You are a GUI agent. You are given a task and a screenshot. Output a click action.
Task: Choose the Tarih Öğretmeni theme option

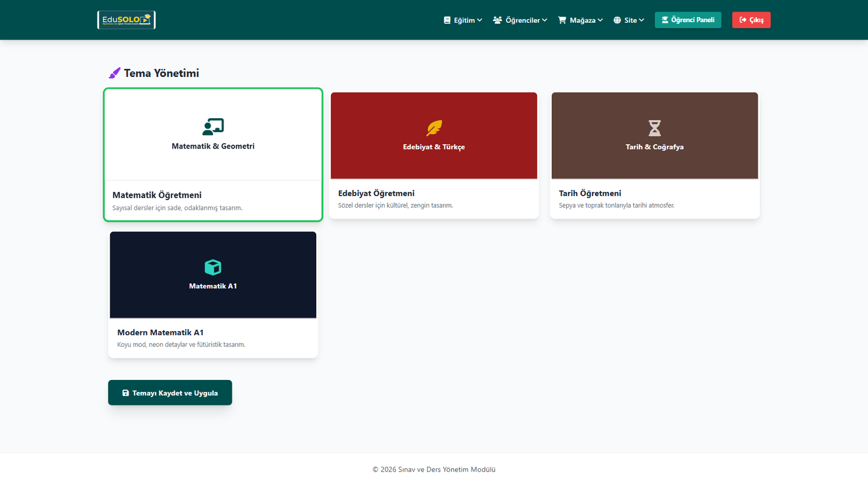click(x=590, y=193)
